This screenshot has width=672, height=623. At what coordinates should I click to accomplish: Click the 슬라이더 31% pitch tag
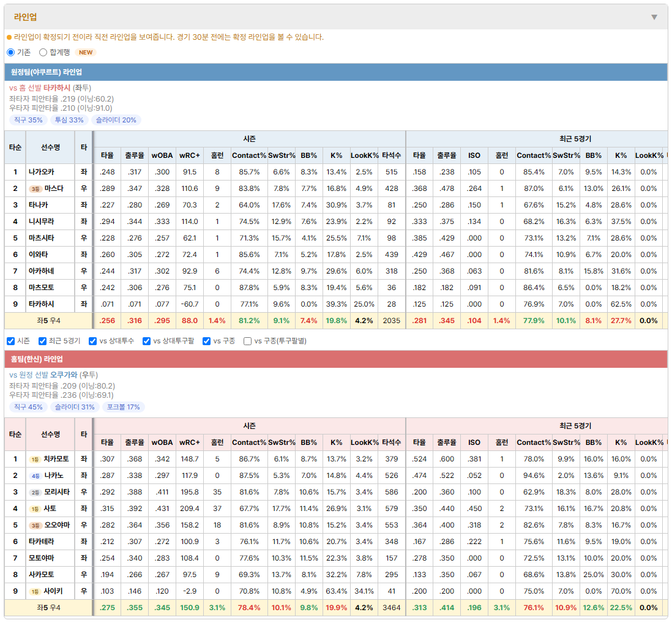pyautogui.click(x=75, y=407)
